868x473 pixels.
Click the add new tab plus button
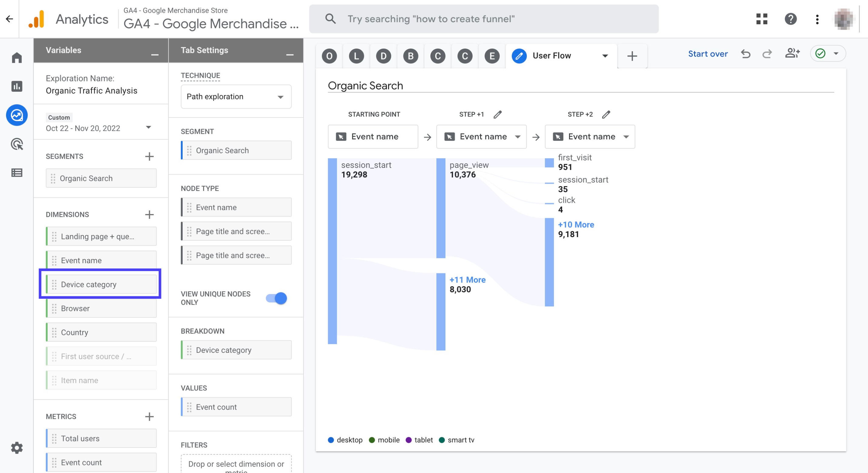[632, 56]
